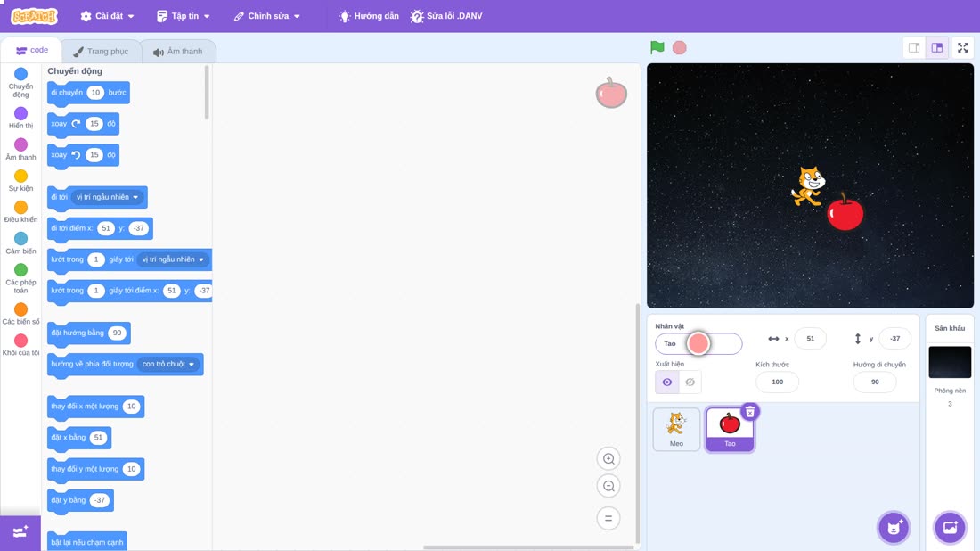Image resolution: width=980 pixels, height=551 pixels.
Task: Click the Scratch logo
Action: (x=35, y=16)
